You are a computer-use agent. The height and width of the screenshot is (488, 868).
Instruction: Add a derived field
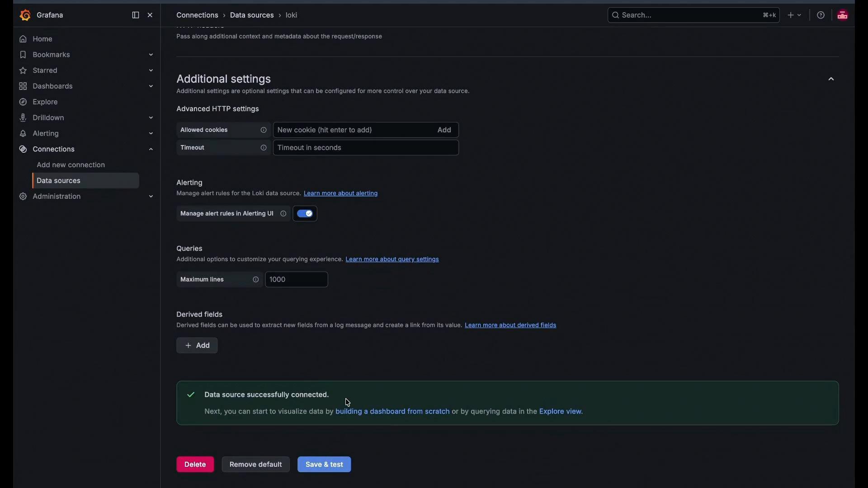point(197,346)
